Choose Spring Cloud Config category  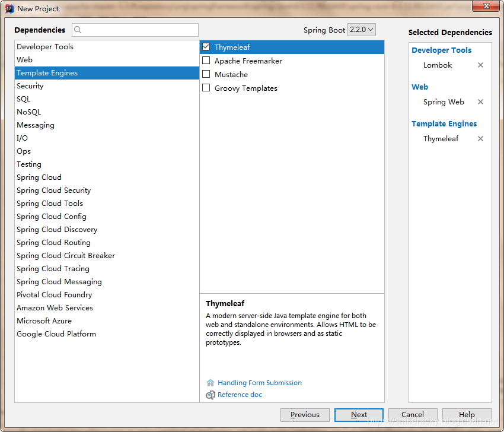[x=107, y=217]
